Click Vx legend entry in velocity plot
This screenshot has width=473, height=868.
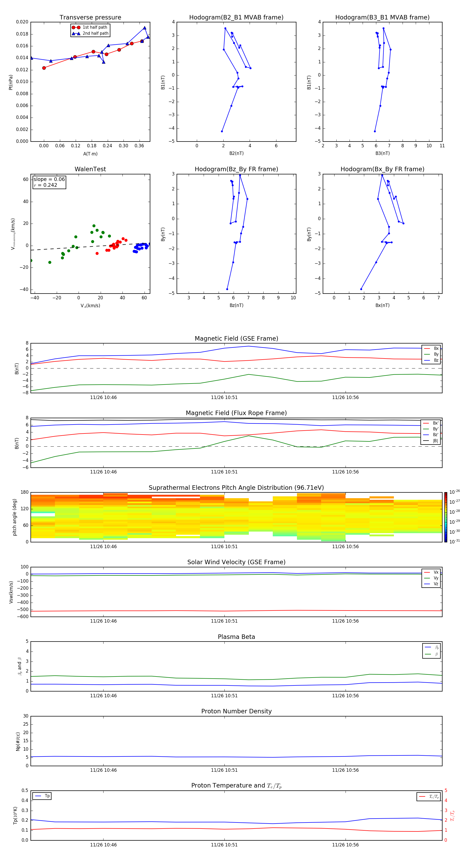431,572
